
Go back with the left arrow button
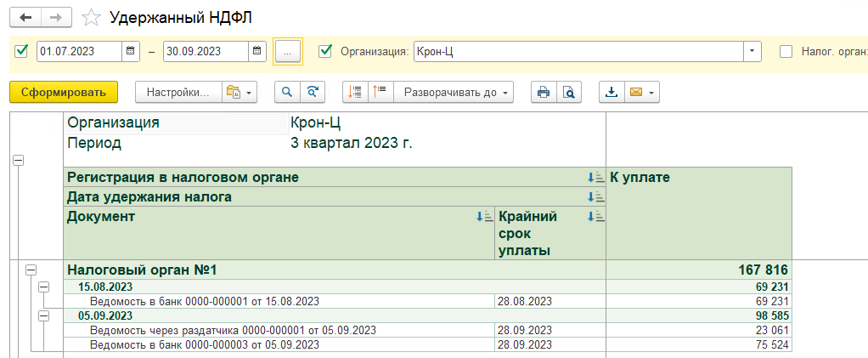coord(25,18)
